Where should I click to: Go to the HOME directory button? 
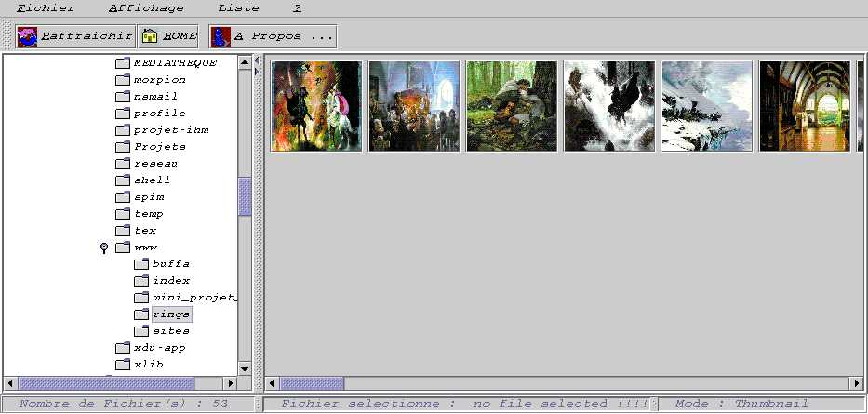click(x=168, y=36)
